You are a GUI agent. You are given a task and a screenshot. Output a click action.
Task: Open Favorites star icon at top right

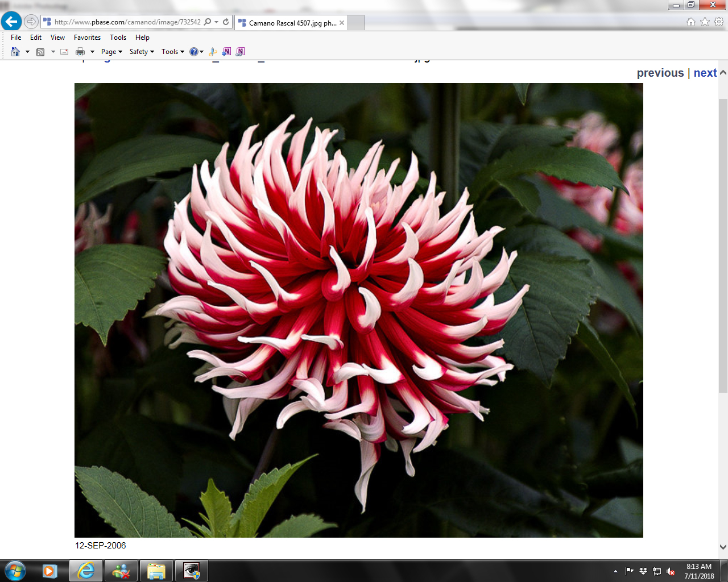705,22
